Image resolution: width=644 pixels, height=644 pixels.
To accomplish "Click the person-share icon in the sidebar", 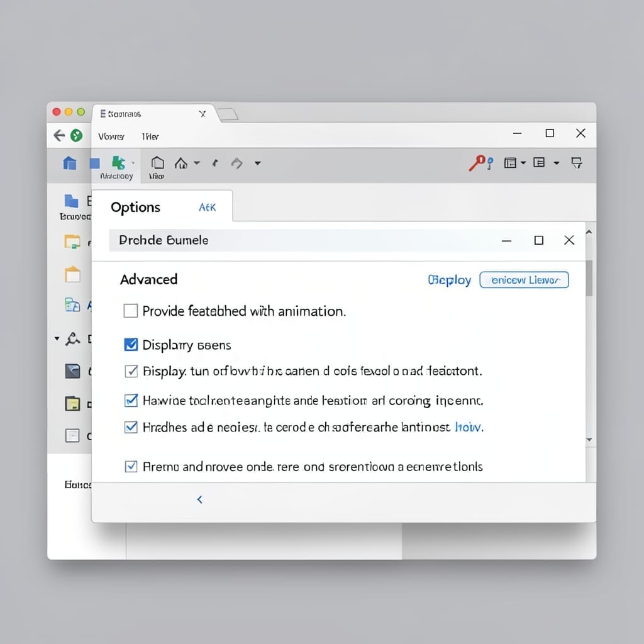I will [x=73, y=339].
